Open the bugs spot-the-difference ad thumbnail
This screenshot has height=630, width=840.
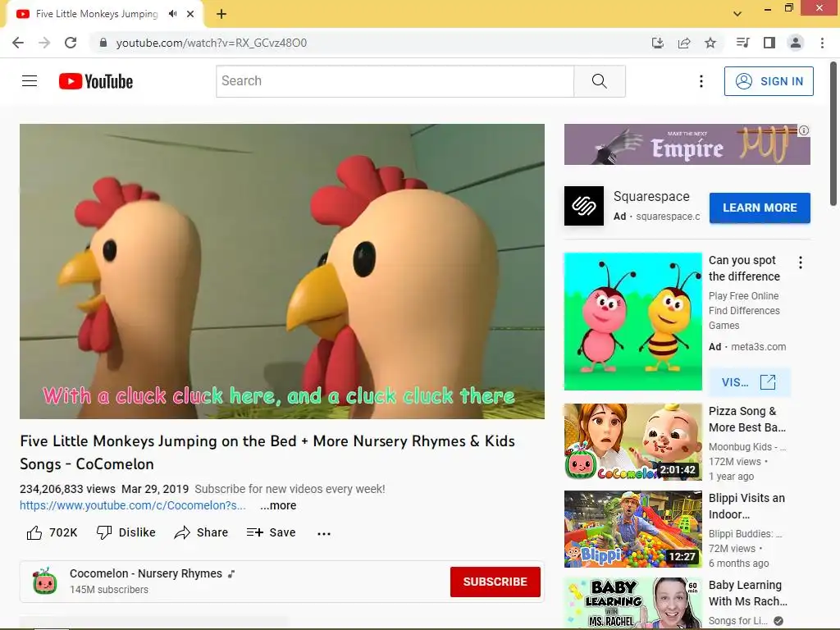pos(632,322)
